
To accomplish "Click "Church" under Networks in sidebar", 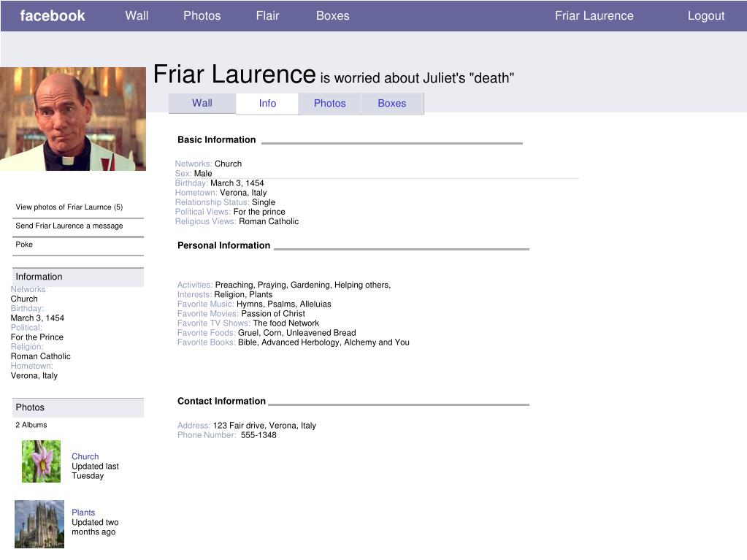I will point(24,299).
